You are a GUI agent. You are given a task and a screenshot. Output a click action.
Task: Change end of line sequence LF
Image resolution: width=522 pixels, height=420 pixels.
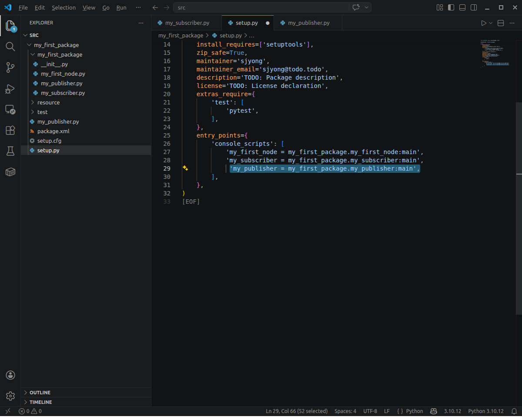[387, 411]
